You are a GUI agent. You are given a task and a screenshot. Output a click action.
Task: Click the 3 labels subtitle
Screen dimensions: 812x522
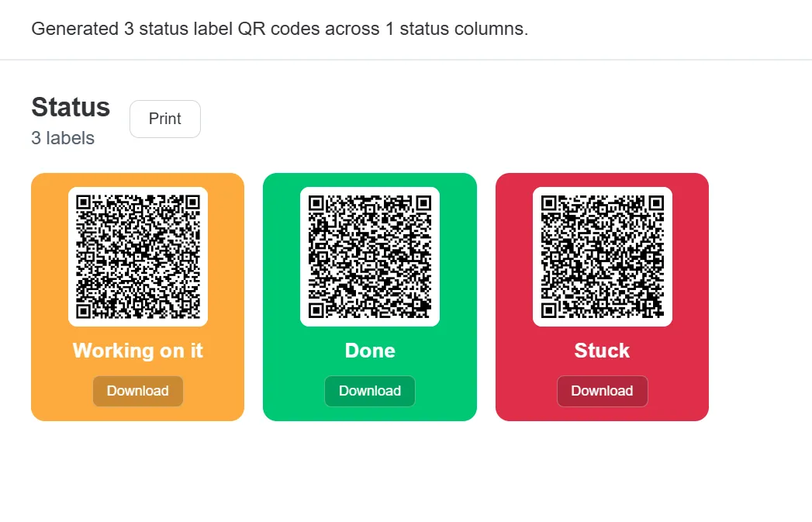62,138
